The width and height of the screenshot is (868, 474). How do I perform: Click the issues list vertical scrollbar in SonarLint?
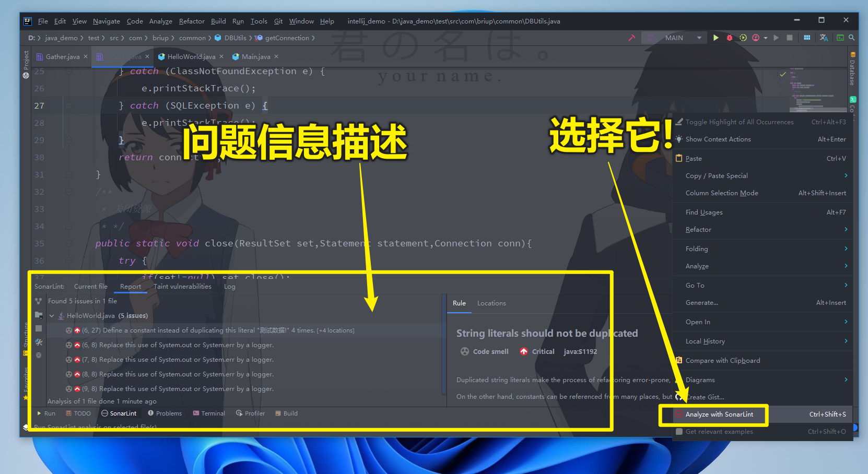[x=443, y=345]
